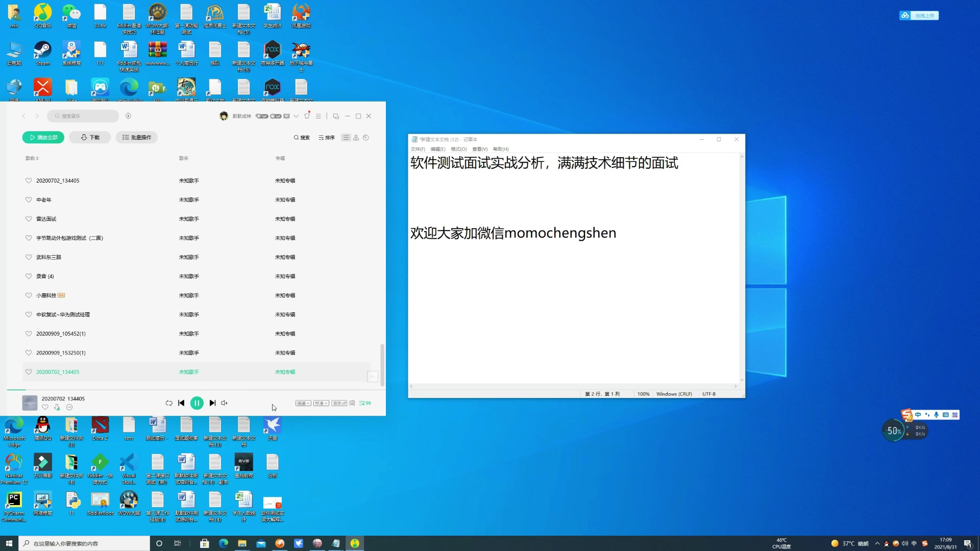This screenshot has width=980, height=551.
Task: Switch to artist view mode
Action: [356, 137]
